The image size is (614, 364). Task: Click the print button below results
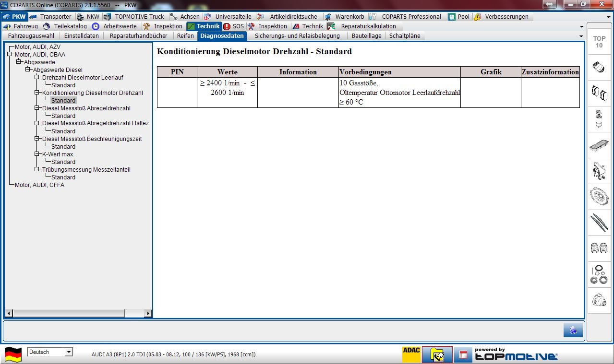[x=573, y=330]
